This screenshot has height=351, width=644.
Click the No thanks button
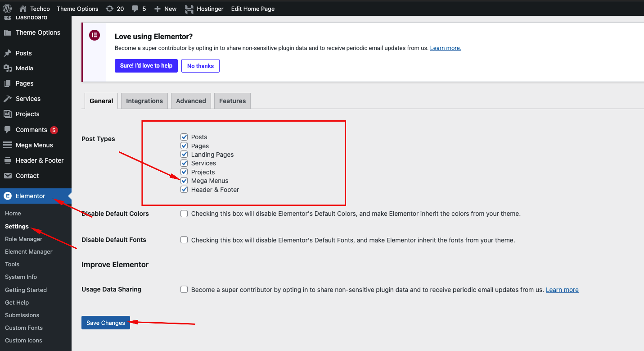[200, 66]
